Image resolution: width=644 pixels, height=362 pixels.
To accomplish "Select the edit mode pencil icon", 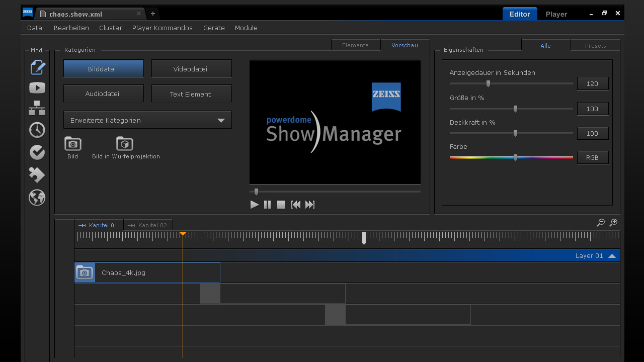I will point(37,67).
